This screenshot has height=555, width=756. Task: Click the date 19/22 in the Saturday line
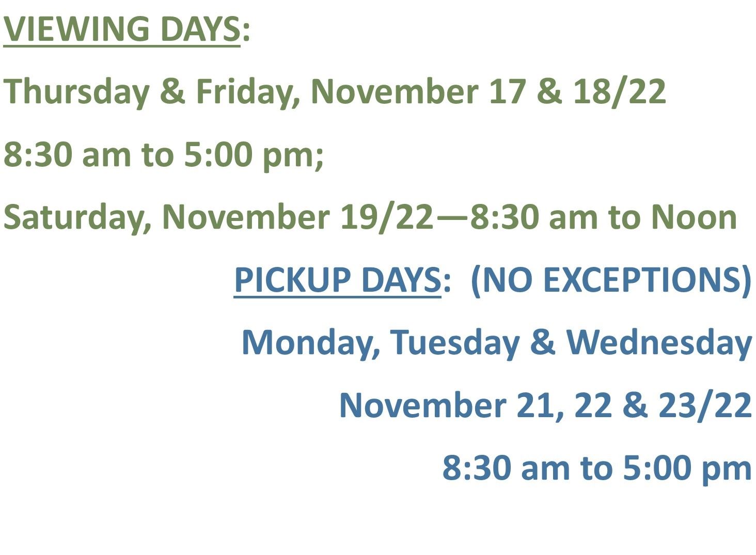click(x=387, y=217)
